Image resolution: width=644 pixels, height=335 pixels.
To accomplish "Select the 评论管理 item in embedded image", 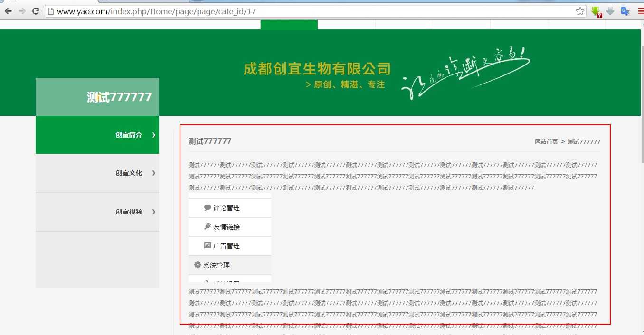I will click(x=230, y=208).
